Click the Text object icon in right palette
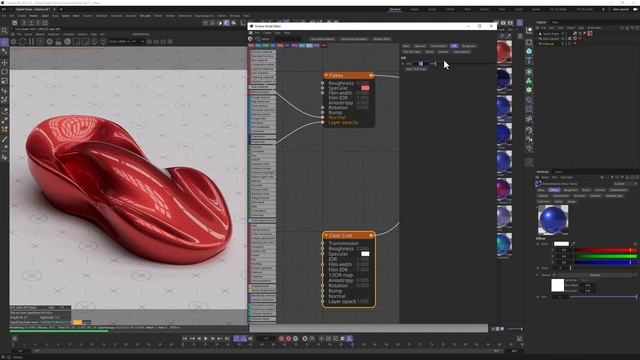Image resolution: width=640 pixels, height=360 pixels. click(x=529, y=60)
